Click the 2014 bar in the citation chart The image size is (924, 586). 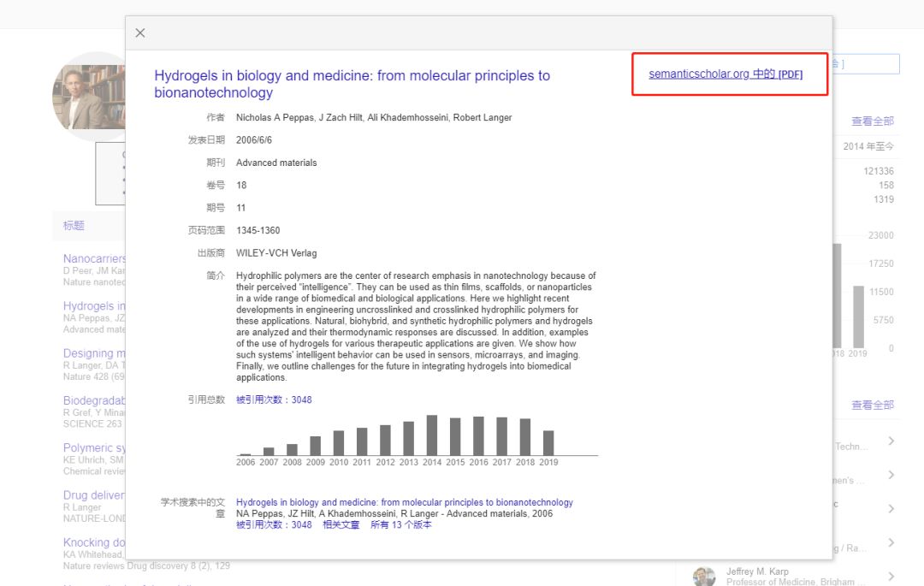tap(432, 435)
